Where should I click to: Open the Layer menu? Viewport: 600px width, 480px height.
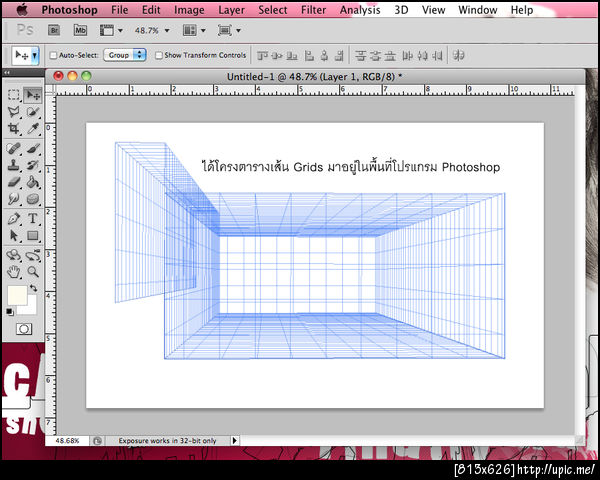[x=232, y=10]
